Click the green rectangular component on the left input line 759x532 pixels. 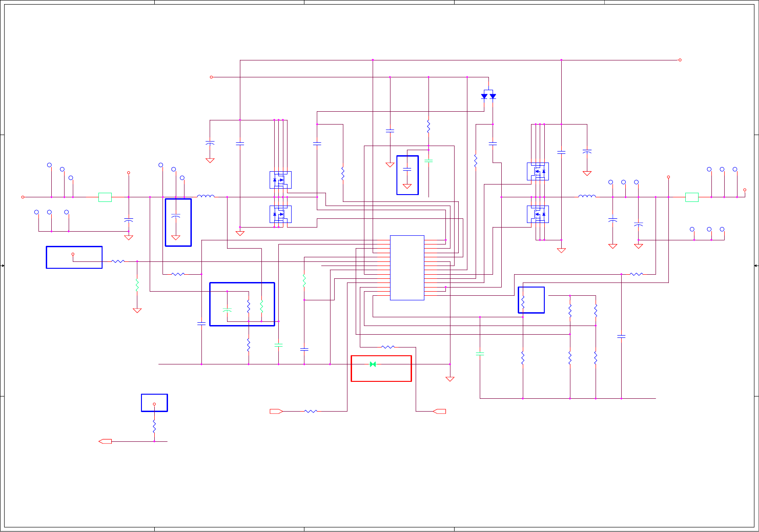[x=105, y=197]
